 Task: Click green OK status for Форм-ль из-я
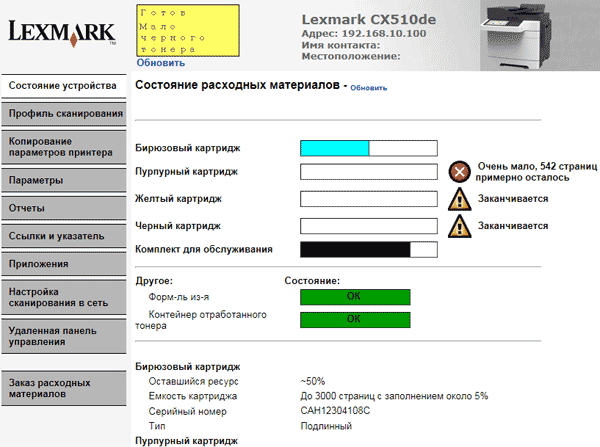tap(355, 297)
